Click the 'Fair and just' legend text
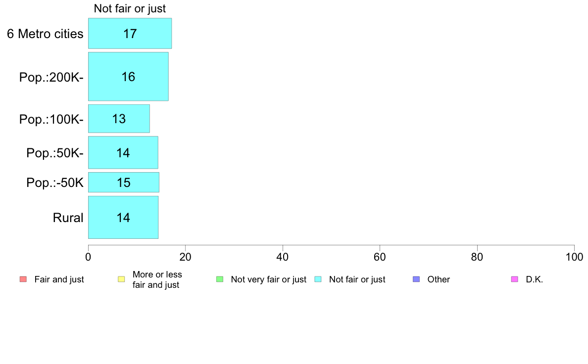 pyautogui.click(x=59, y=279)
